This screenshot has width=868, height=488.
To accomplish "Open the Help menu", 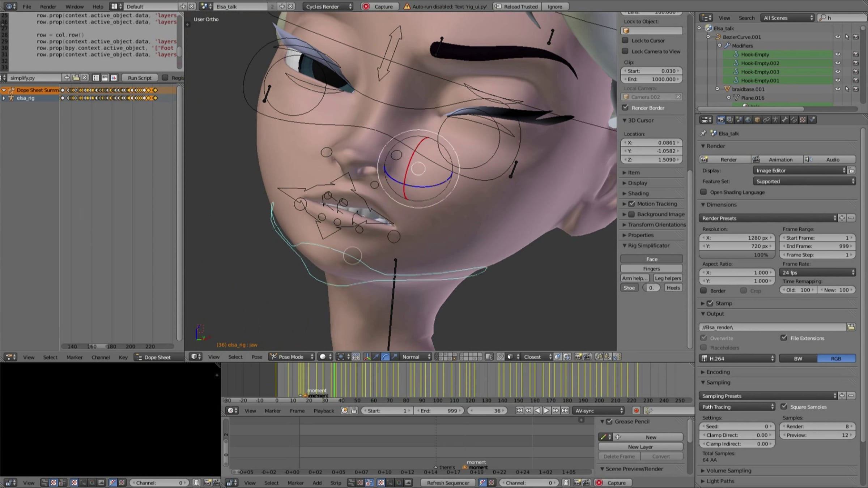I will [x=98, y=7].
